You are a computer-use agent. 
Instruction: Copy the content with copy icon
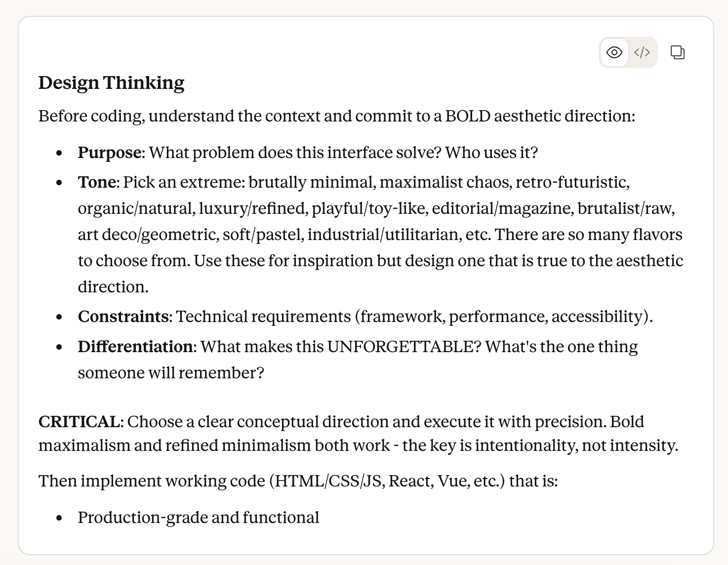tap(678, 52)
